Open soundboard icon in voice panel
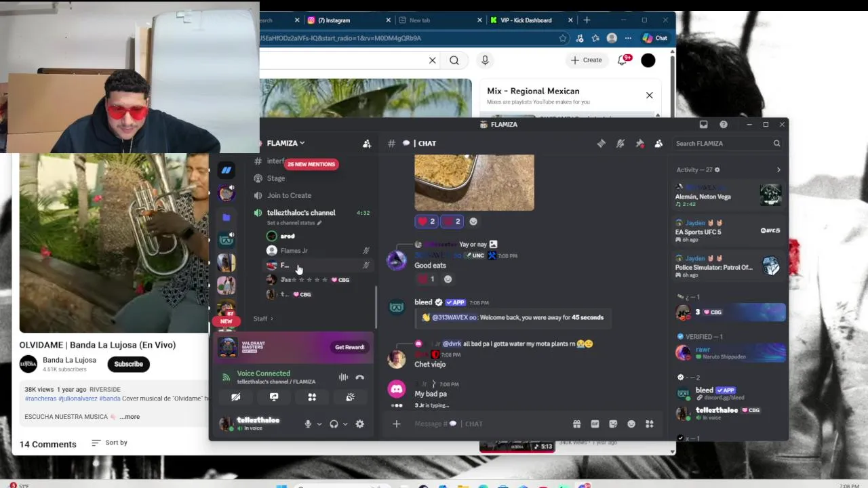Screen dimensions: 868x488 point(350,397)
